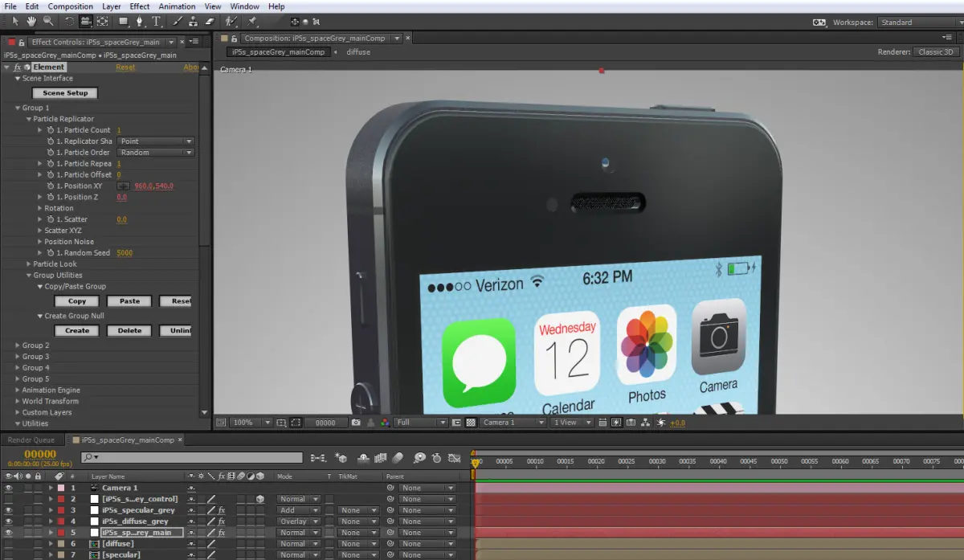Collapse the Particle Replicator section
Image resolution: width=964 pixels, height=560 pixels.
(29, 119)
